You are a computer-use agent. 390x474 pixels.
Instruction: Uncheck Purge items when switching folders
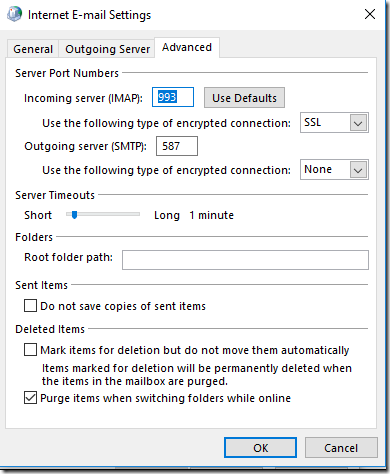point(30,398)
